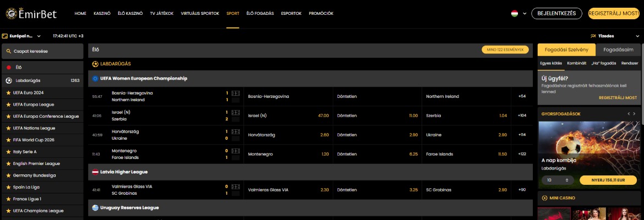The image size is (644, 220).
Task: Click the Regisztrálj Most header button
Action: click(x=614, y=14)
